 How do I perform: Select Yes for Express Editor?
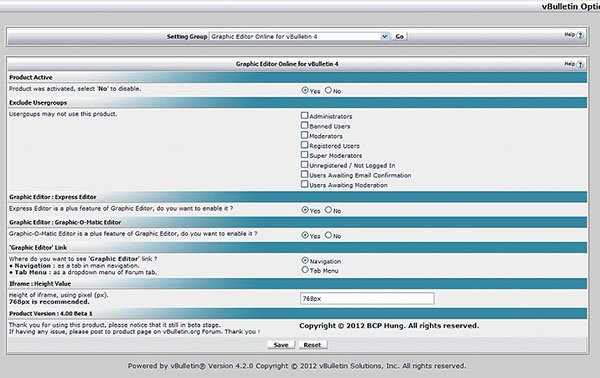coord(305,210)
